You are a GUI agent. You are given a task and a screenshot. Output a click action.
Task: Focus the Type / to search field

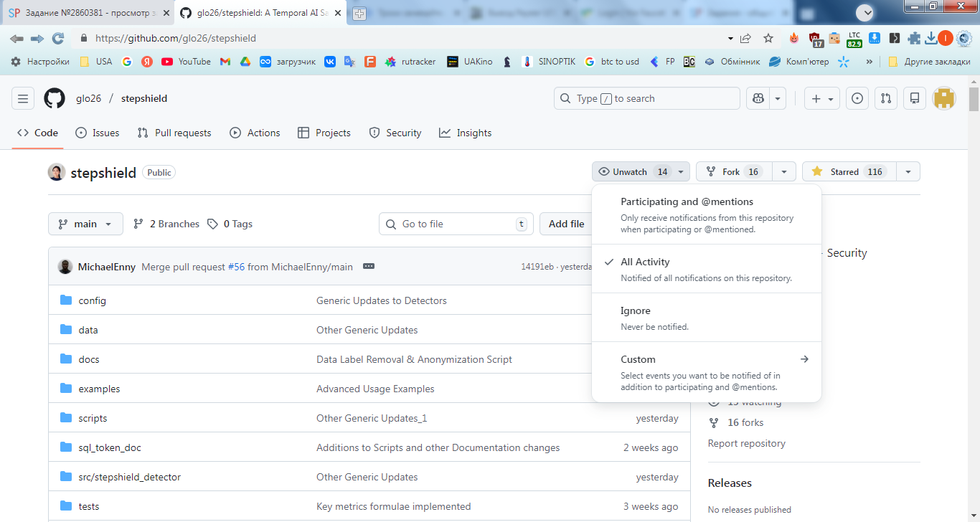[x=646, y=98]
